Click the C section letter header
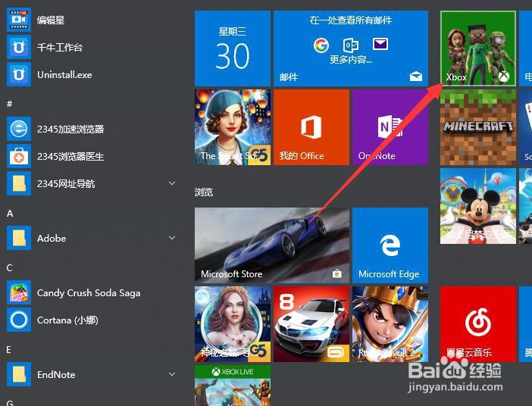The height and width of the screenshot is (406, 532). [x=10, y=267]
